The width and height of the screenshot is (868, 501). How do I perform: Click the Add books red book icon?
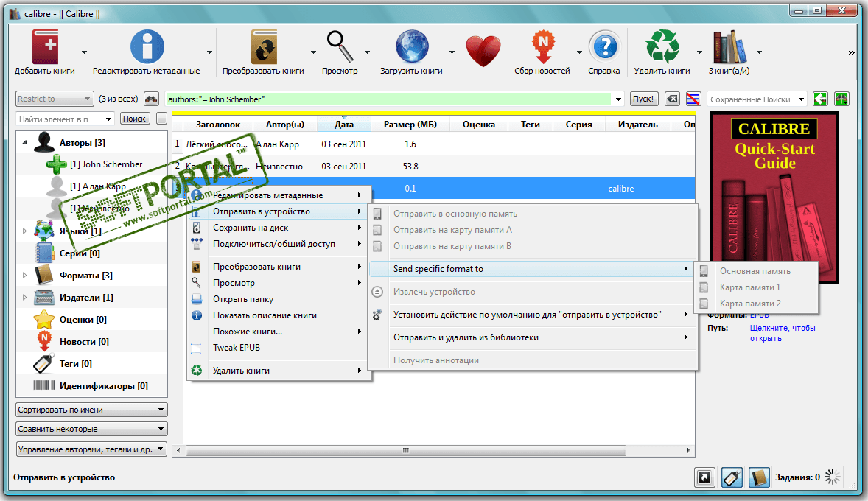pos(44,47)
